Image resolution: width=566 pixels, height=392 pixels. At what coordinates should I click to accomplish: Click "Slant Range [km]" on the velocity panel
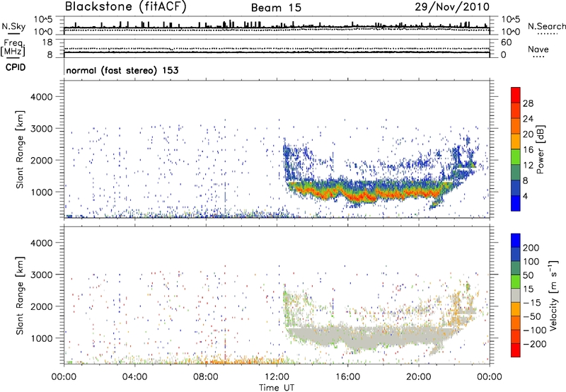20,296
